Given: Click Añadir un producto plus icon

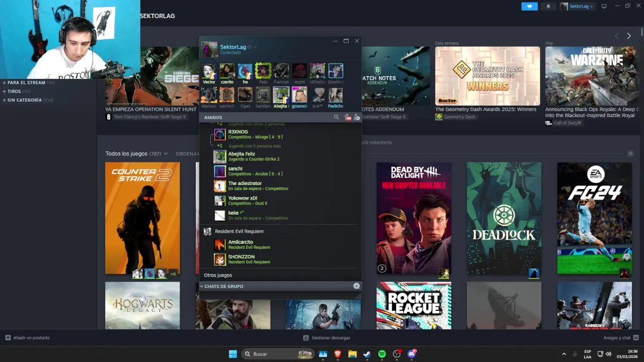Looking at the screenshot, I should (8, 338).
